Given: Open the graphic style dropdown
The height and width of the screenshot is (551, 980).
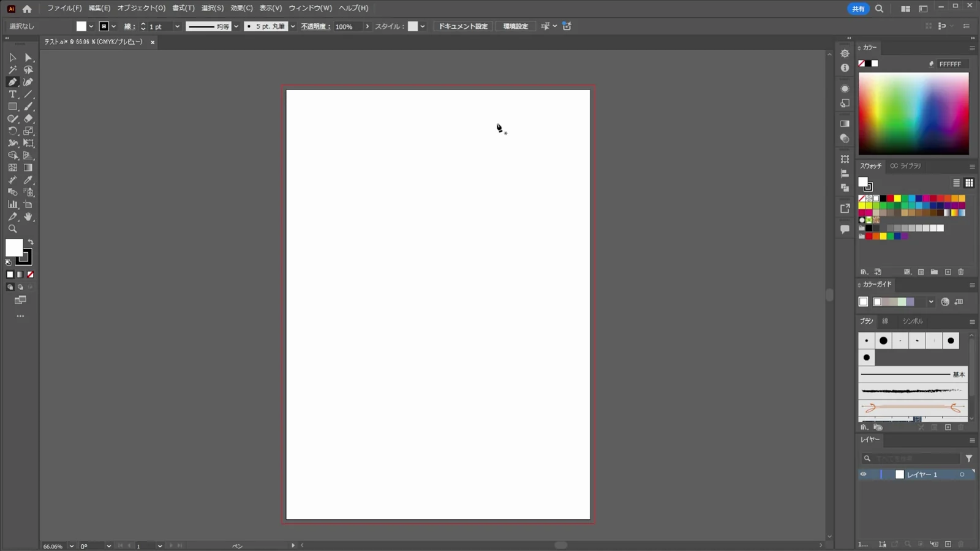Looking at the screenshot, I should coord(423,26).
